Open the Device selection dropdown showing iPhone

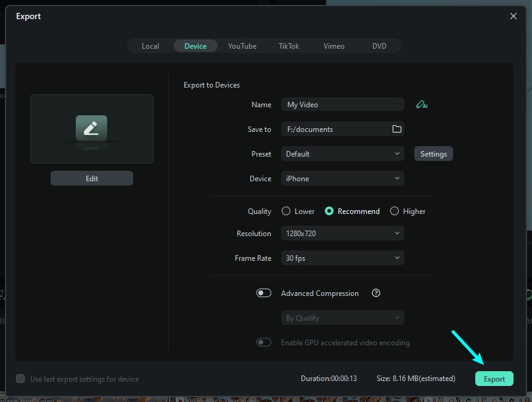click(x=342, y=178)
